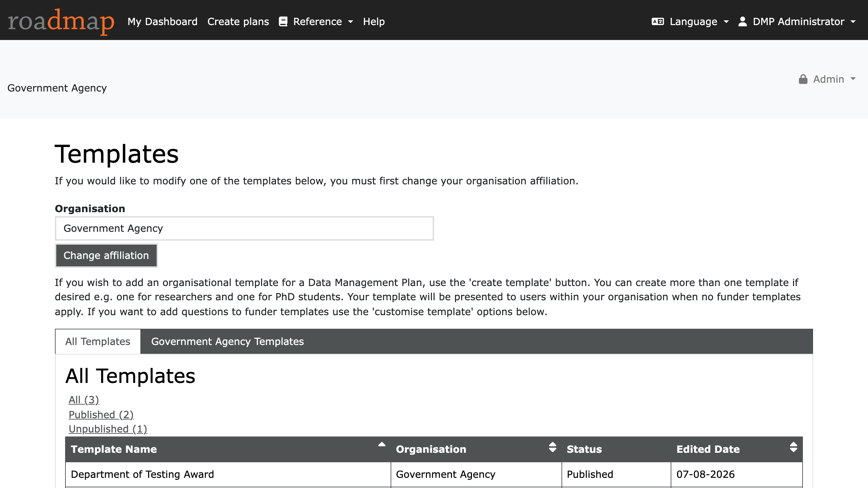
Task: Filter by Unpublished (1) templates
Action: pyautogui.click(x=108, y=429)
